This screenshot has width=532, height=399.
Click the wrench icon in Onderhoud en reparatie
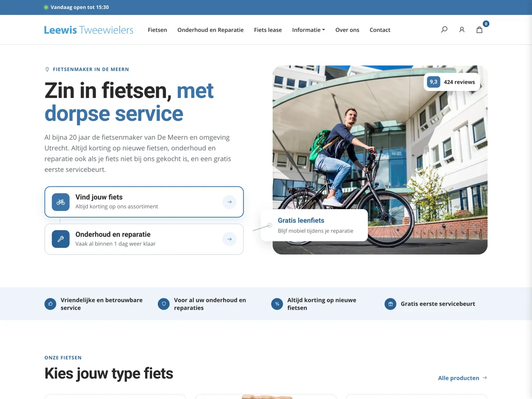[x=61, y=239]
